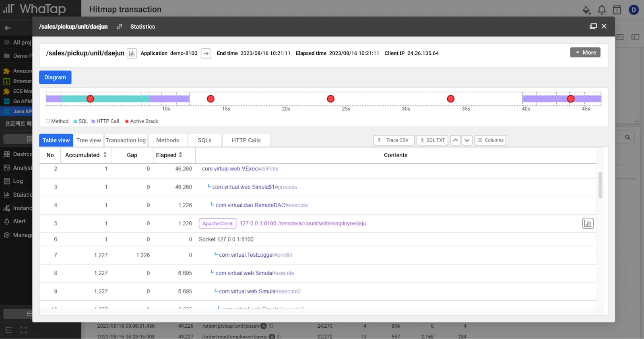This screenshot has width=644, height=339.
Task: Select All projects in the sidebar
Action: point(18,42)
